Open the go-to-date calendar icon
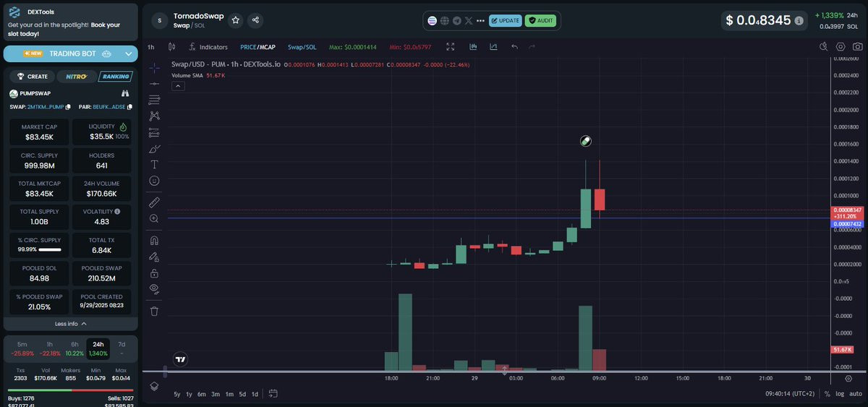The image size is (868, 407). pyautogui.click(x=273, y=394)
